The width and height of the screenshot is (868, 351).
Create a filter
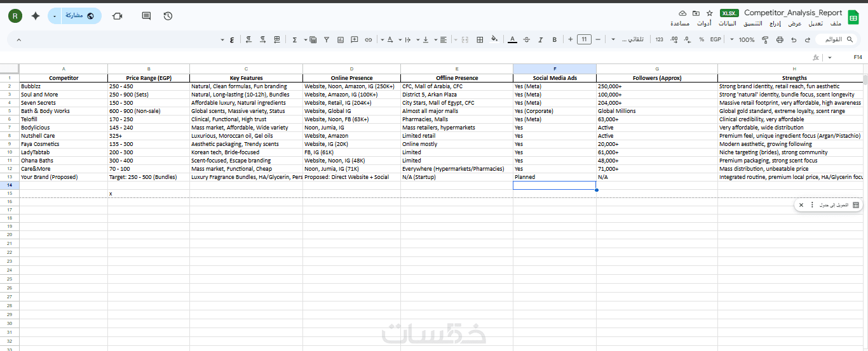tap(326, 39)
